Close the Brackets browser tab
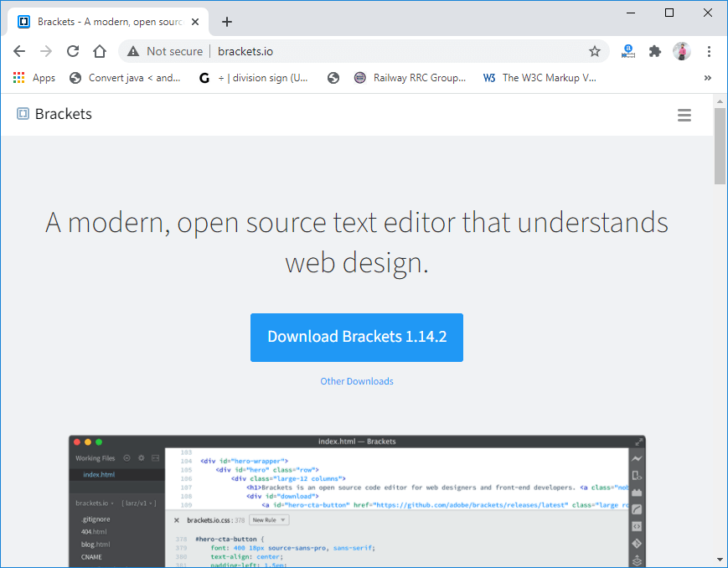 [195, 22]
